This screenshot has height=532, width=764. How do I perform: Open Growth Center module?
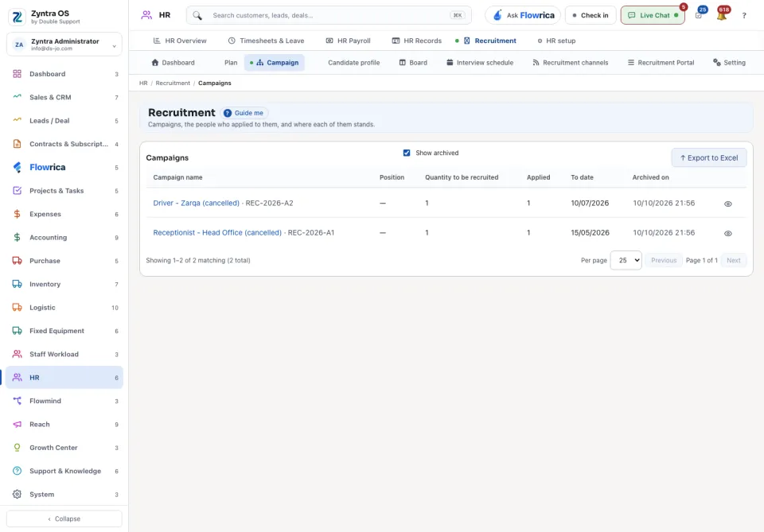tap(64, 448)
